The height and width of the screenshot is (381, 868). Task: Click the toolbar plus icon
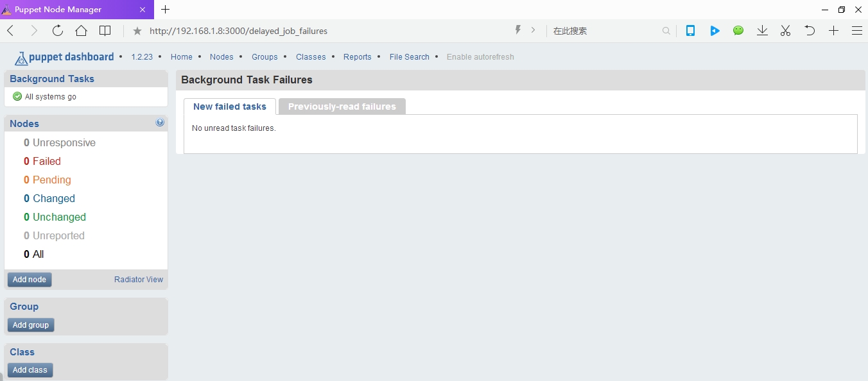coord(833,31)
